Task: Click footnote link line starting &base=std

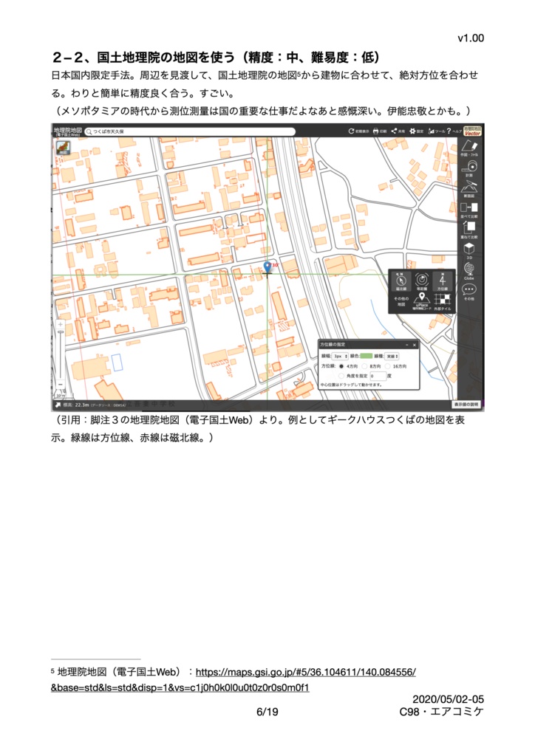Action: 180,687
